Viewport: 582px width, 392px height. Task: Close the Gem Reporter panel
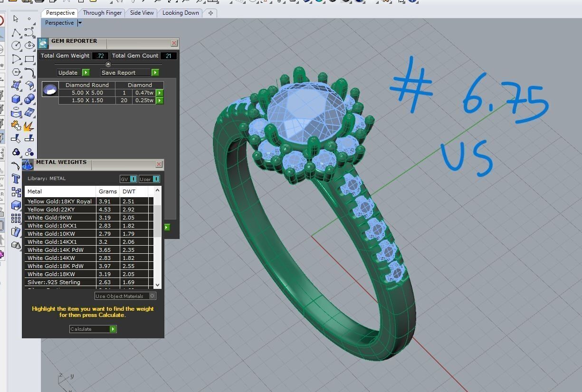tap(174, 43)
